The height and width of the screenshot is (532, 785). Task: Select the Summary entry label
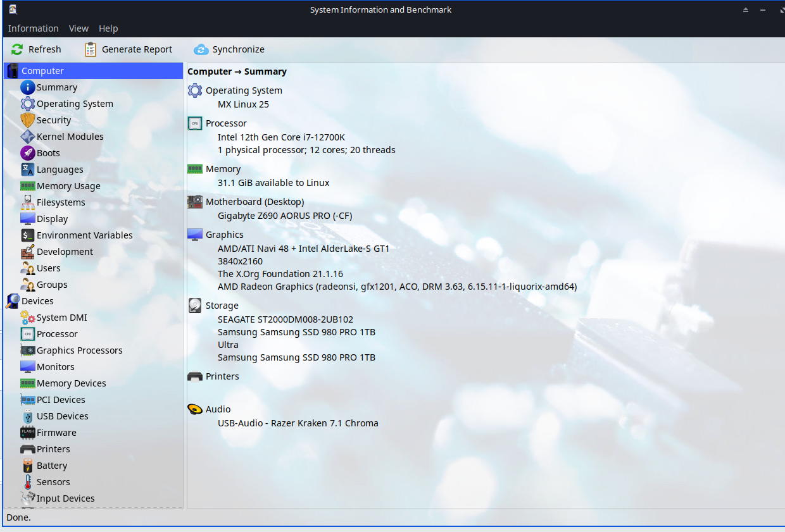click(x=57, y=87)
